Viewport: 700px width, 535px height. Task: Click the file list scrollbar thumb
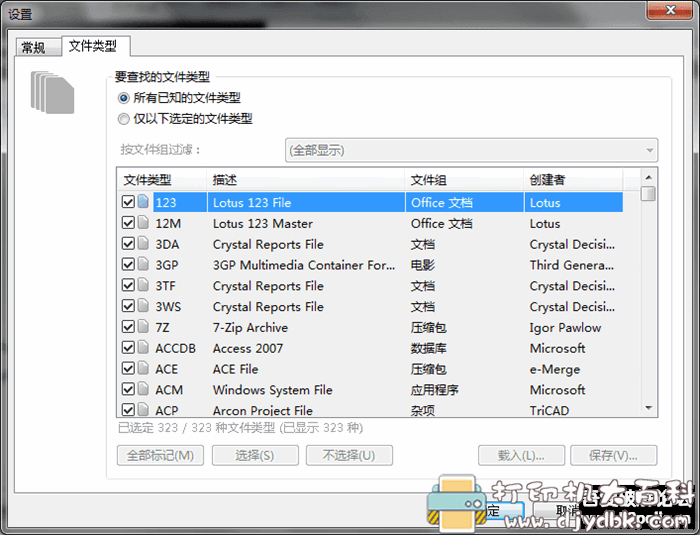coord(648,194)
